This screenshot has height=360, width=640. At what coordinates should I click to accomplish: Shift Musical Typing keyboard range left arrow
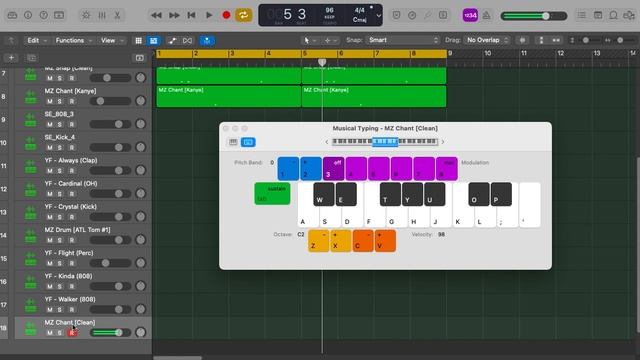(327, 142)
